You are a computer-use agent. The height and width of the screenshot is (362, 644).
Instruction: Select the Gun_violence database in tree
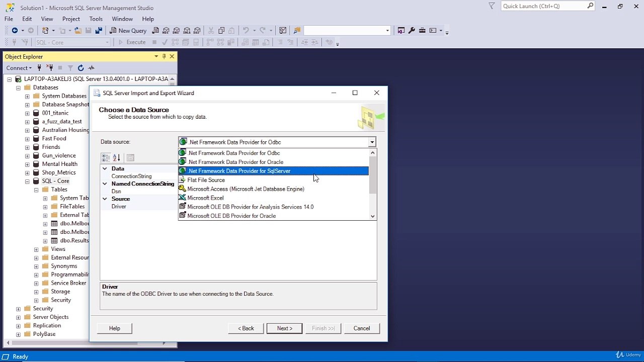(59, 155)
